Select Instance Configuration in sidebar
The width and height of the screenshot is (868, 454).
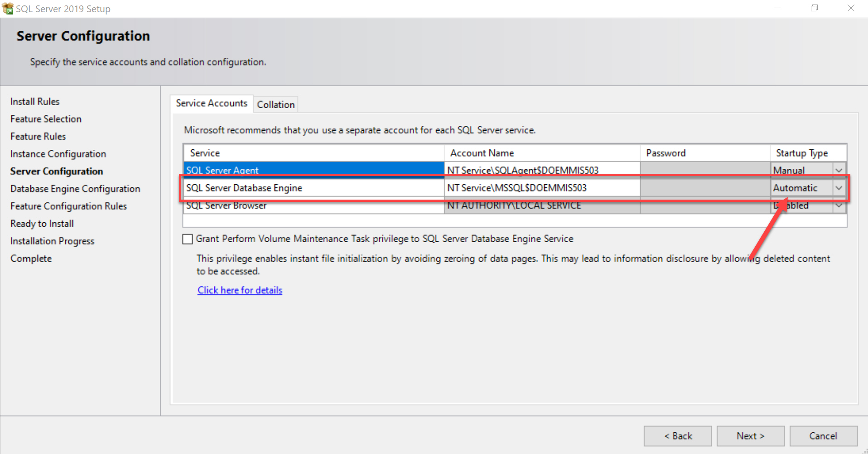tap(58, 154)
